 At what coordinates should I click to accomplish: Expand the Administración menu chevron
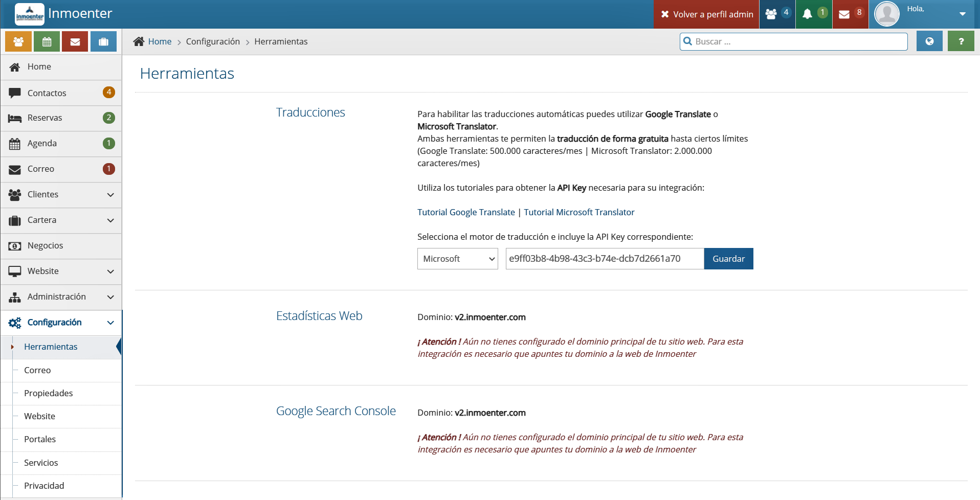[x=110, y=297]
